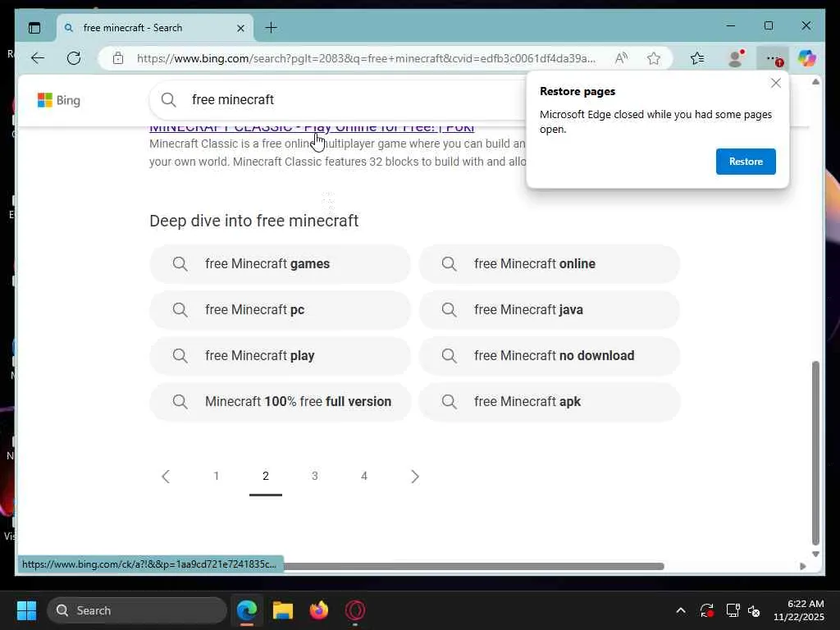Click the Bing logo
The height and width of the screenshot is (630, 840).
point(59,100)
